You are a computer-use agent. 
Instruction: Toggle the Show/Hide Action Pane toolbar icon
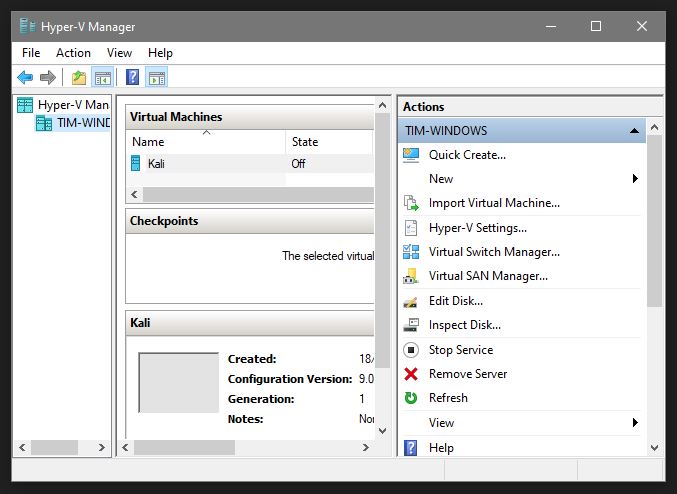tap(156, 77)
